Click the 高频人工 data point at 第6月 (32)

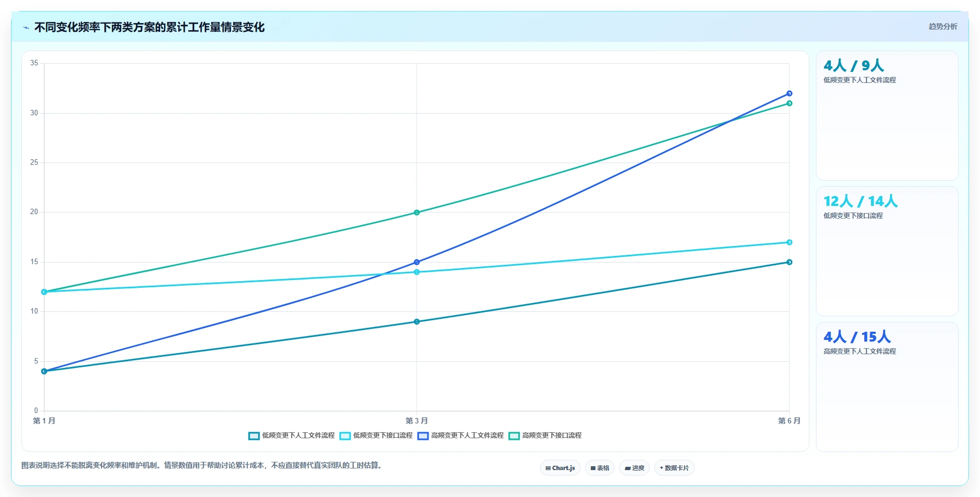[789, 93]
